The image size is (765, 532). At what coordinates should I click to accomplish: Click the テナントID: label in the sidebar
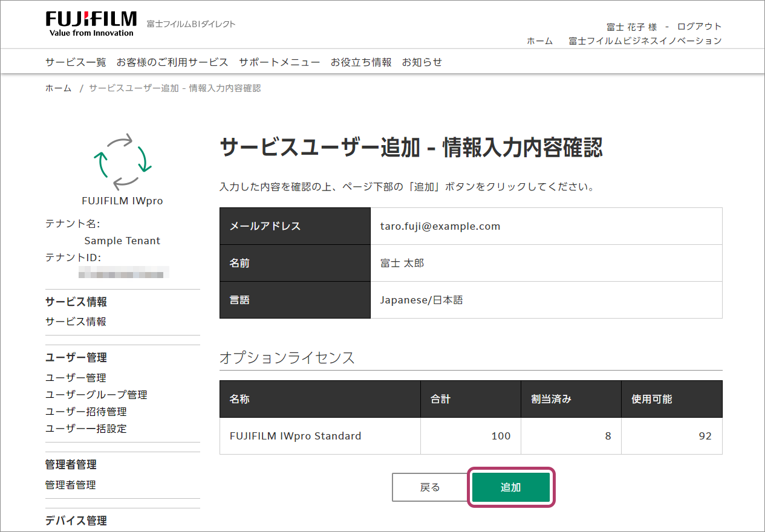73,258
